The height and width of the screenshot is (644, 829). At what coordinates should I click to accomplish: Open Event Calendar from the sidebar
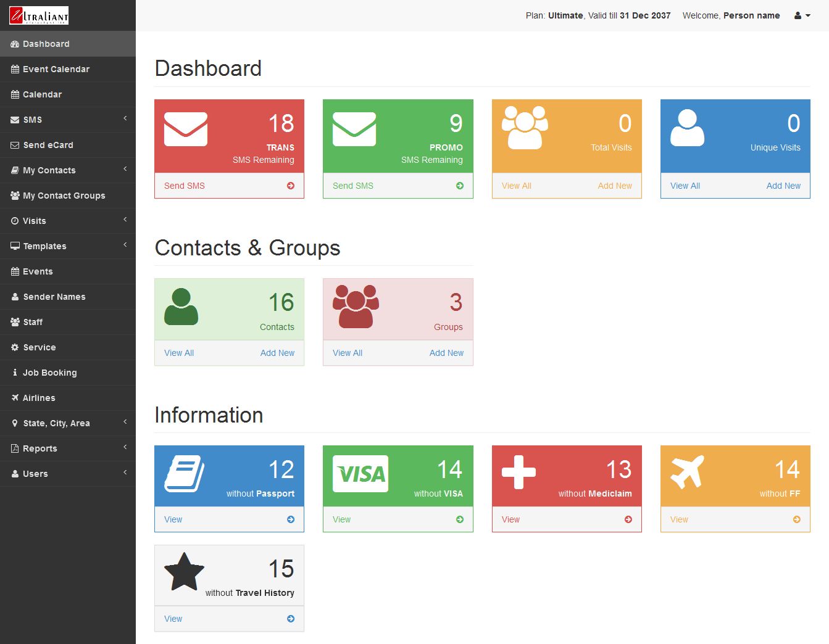click(56, 69)
